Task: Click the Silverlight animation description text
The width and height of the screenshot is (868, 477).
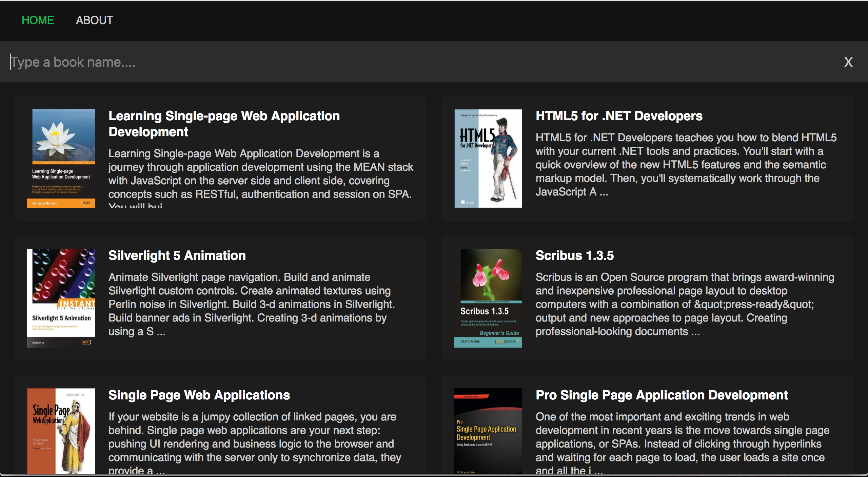Action: (x=251, y=304)
